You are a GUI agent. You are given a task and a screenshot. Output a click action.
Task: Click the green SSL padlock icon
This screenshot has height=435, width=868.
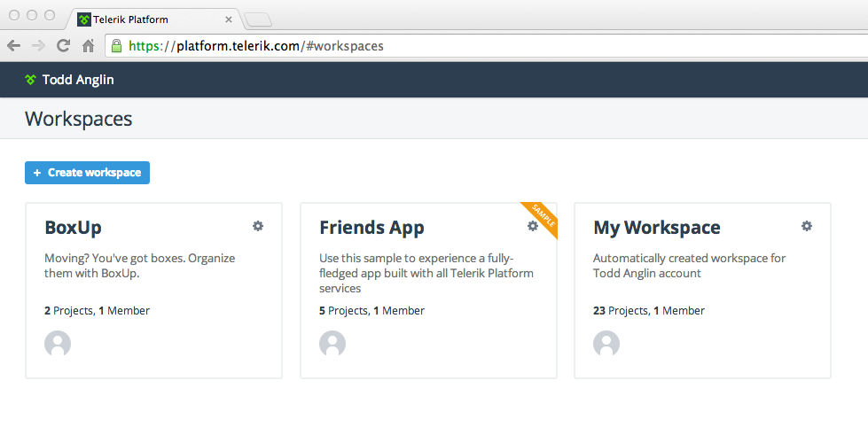click(116, 46)
